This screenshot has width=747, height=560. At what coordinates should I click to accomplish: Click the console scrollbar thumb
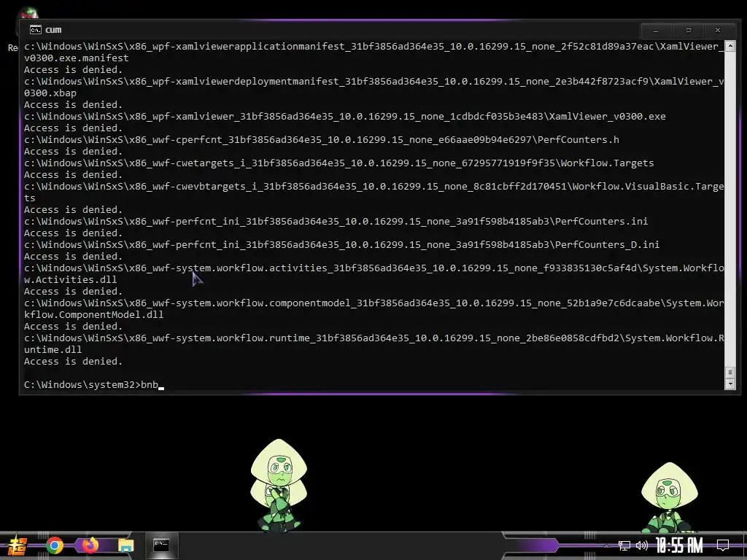coord(729,372)
